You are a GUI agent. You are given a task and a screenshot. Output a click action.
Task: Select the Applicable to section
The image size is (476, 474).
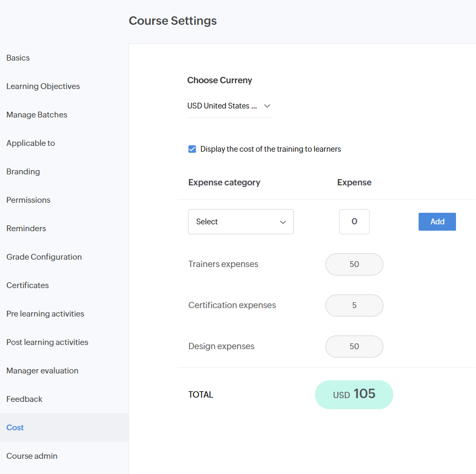31,143
